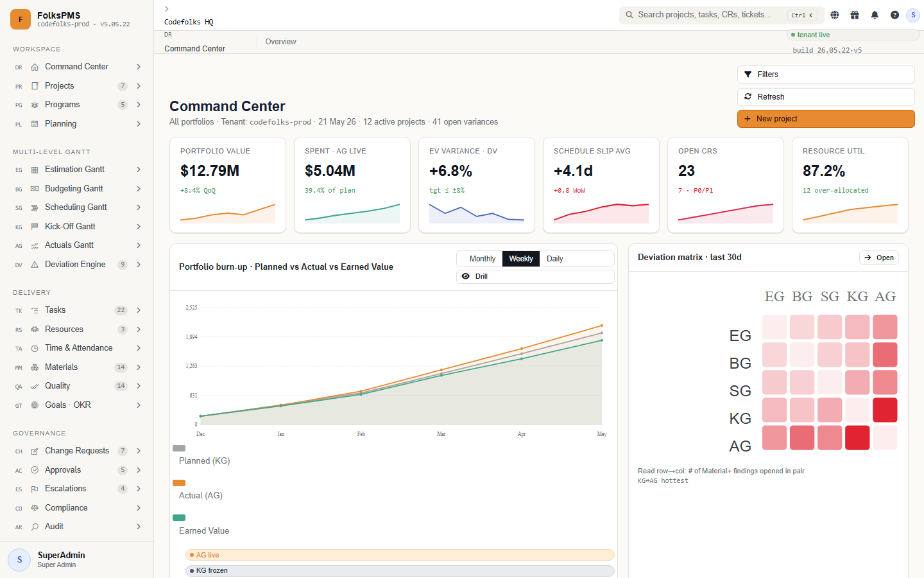Click the AG live pill
Viewport: 924px width, 578px height.
pos(400,555)
